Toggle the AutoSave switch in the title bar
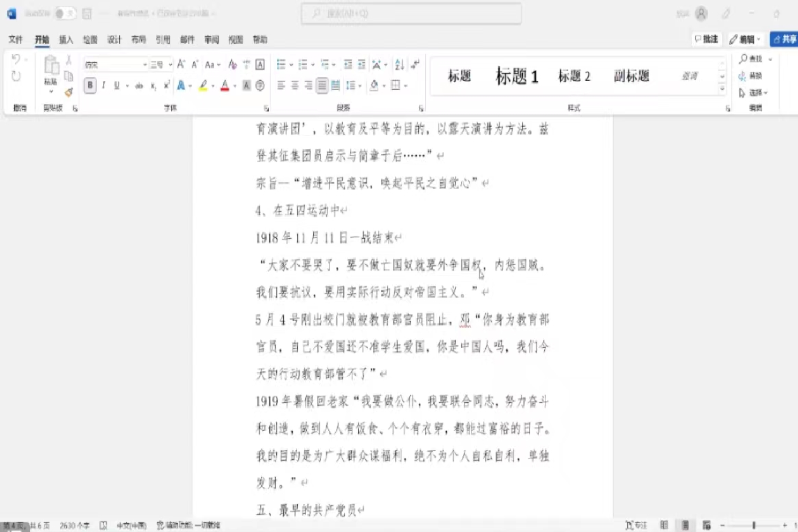Screen dimensions: 798x532 65,13
